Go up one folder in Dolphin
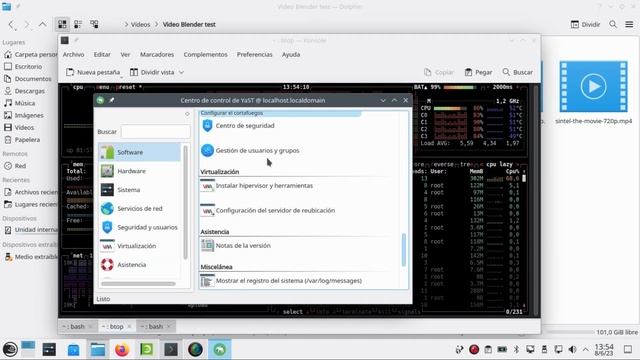Viewport: 640px width, 360px height. click(x=42, y=24)
